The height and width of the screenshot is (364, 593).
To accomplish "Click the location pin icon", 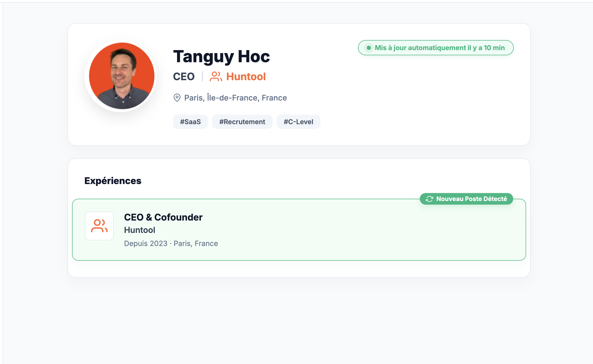I will click(177, 98).
